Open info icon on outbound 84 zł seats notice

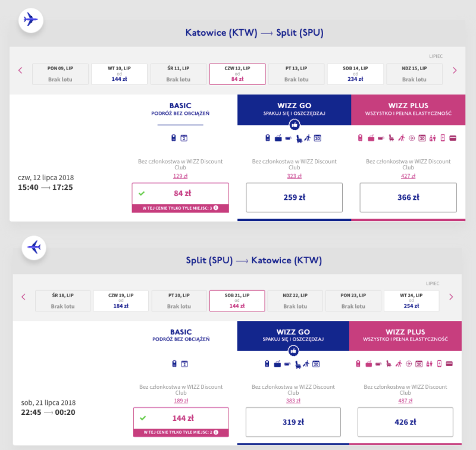[x=216, y=208]
